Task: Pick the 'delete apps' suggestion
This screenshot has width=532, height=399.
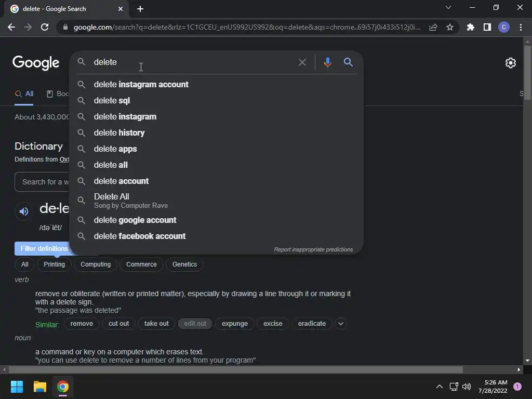Action: point(216,149)
